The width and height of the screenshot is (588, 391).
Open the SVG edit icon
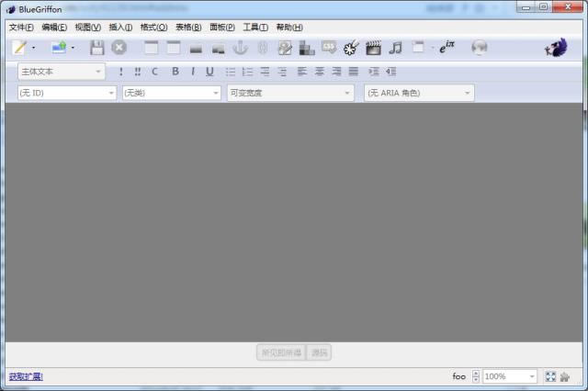point(285,48)
